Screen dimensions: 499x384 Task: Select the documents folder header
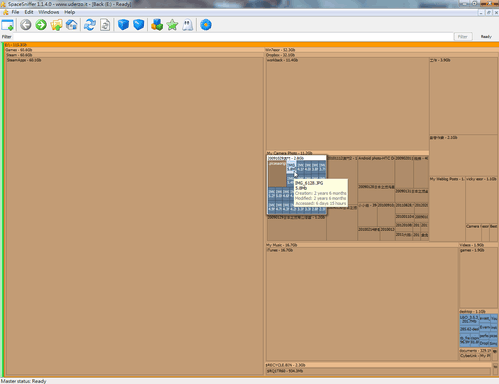tap(475, 351)
